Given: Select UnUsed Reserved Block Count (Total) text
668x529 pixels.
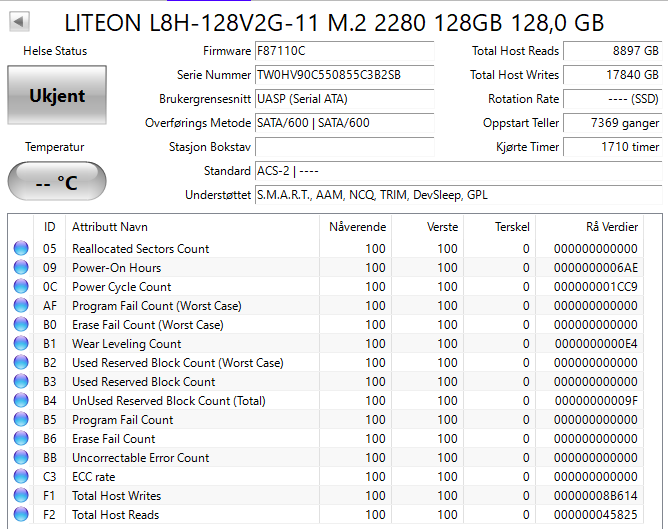Looking at the screenshot, I should tap(169, 401).
